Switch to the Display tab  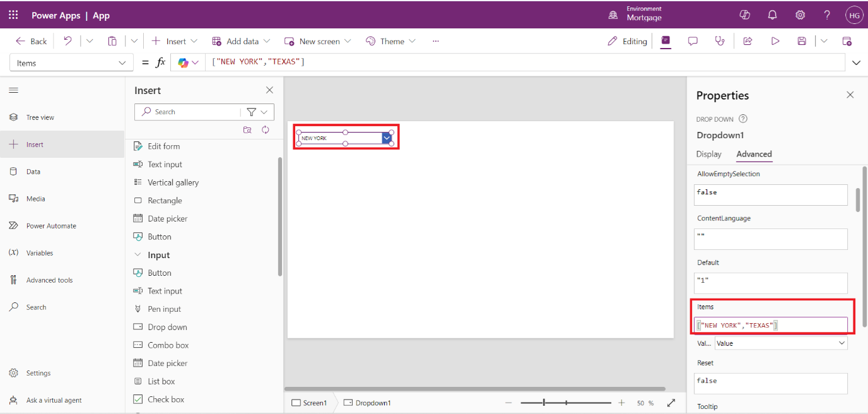[x=708, y=154]
